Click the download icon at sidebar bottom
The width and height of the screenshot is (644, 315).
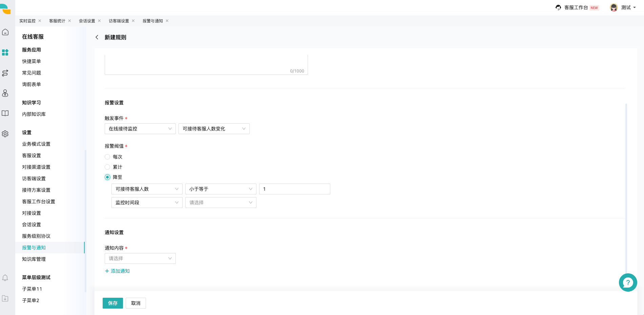5,298
